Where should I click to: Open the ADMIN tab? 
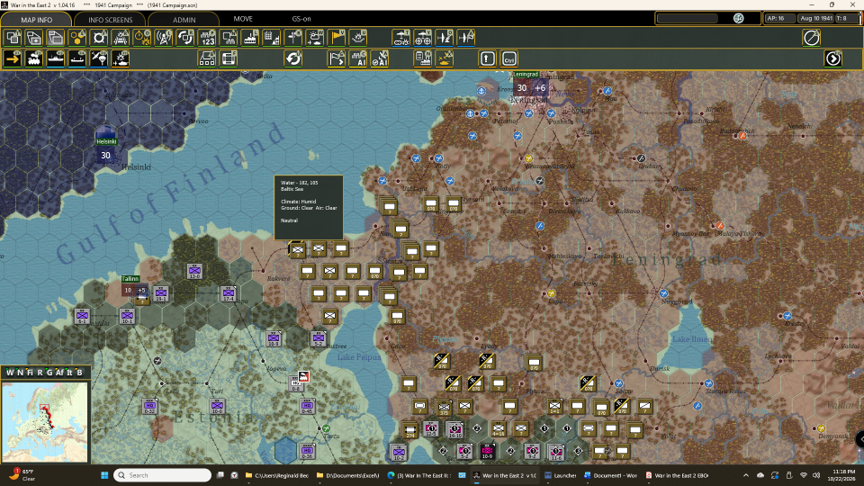click(x=184, y=19)
